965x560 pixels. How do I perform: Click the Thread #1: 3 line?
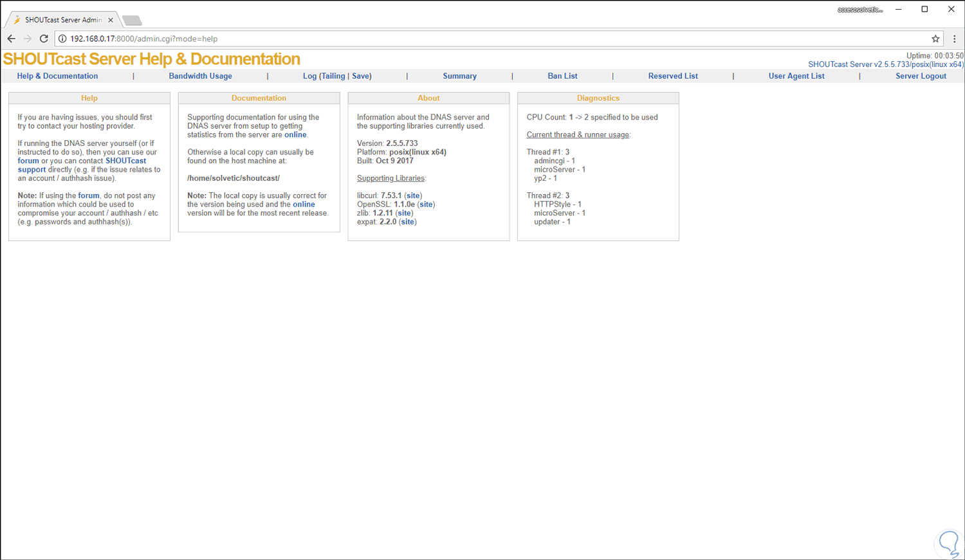(548, 152)
